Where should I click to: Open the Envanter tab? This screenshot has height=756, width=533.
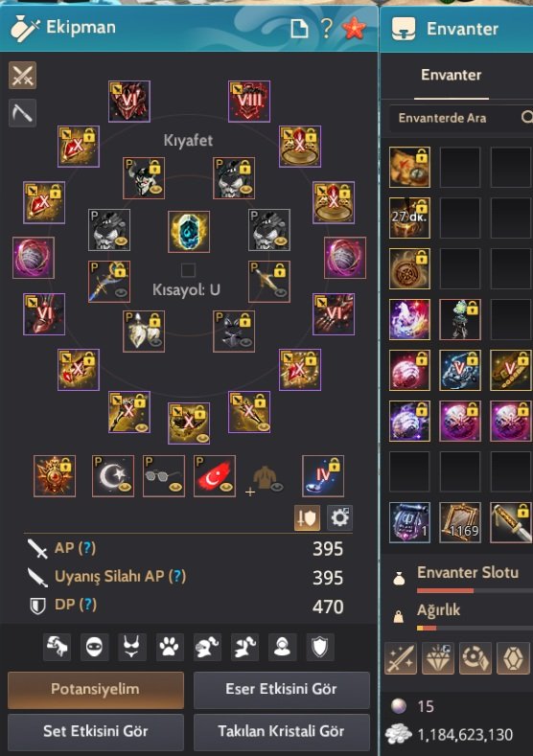click(451, 75)
